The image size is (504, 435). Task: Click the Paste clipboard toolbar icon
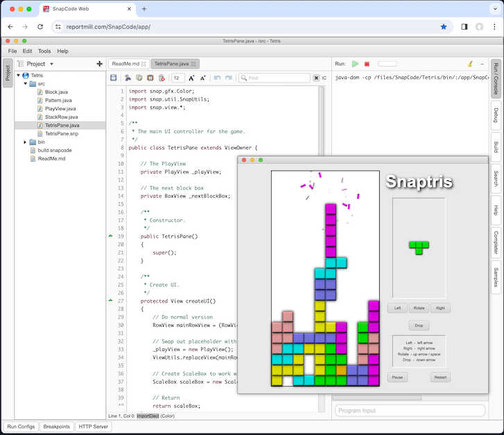click(150, 78)
